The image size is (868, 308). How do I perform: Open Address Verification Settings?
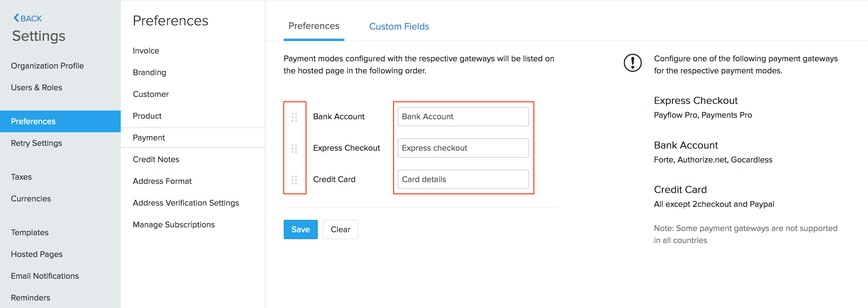point(186,203)
